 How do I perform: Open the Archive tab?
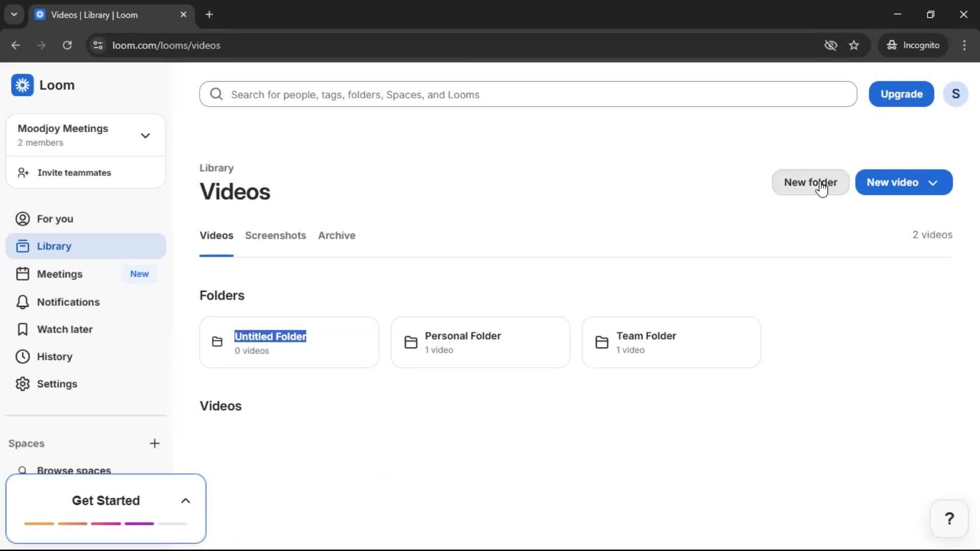336,235
